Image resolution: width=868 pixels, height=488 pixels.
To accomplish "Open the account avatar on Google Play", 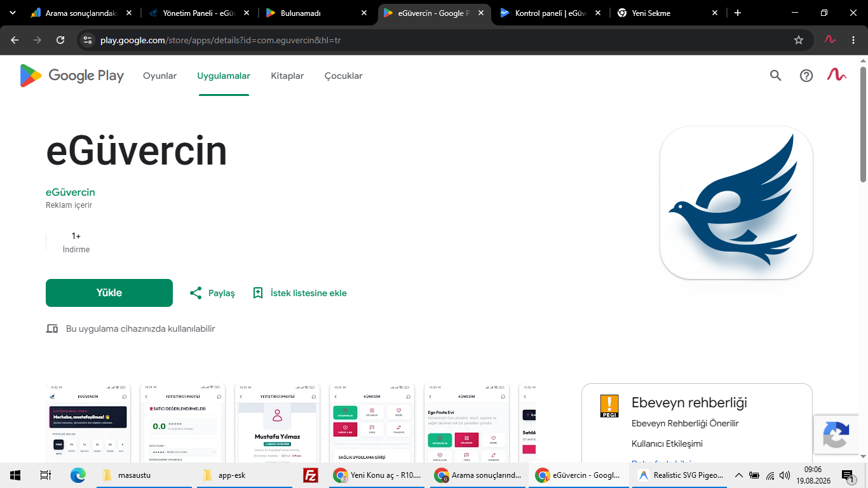I will tap(837, 75).
